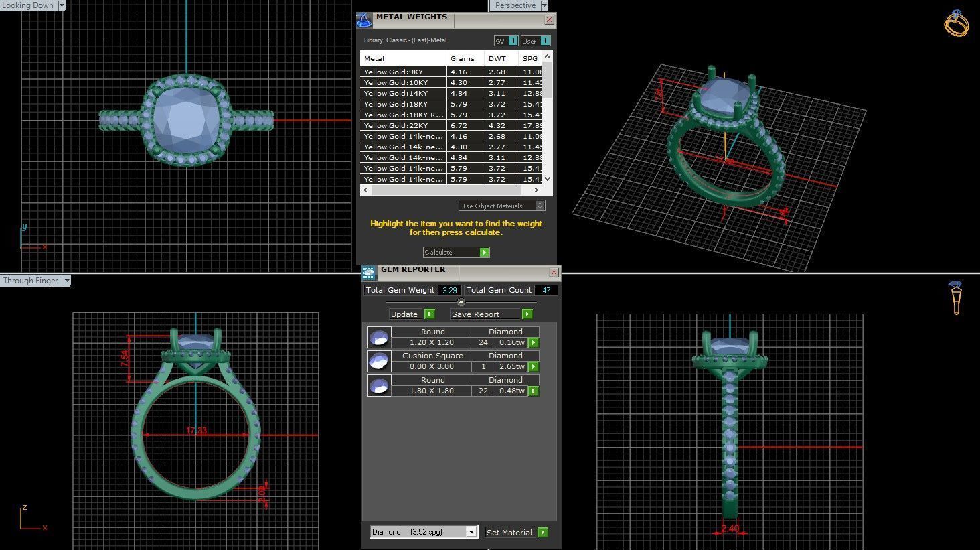This screenshot has height=550, width=980.
Task: Click the Looking Down viewport label
Action: 28,5
